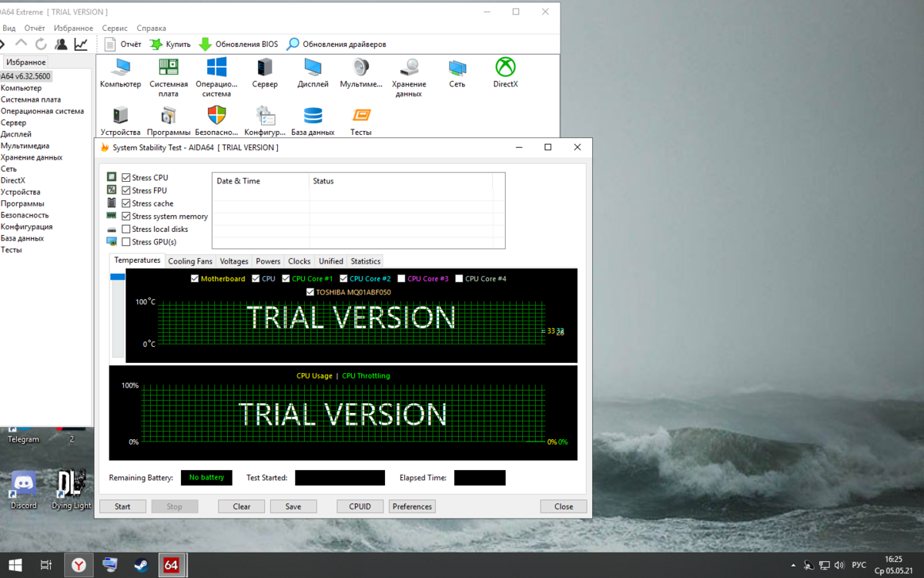Viewport: 924px width, 578px height.
Task: Click Купить in the AIDA64 toolbar
Action: (x=170, y=44)
